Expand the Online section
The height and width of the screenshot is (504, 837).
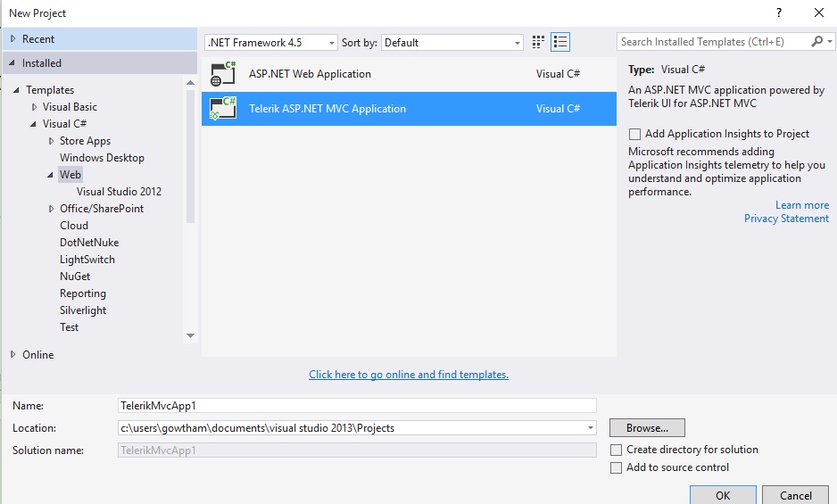coord(13,354)
